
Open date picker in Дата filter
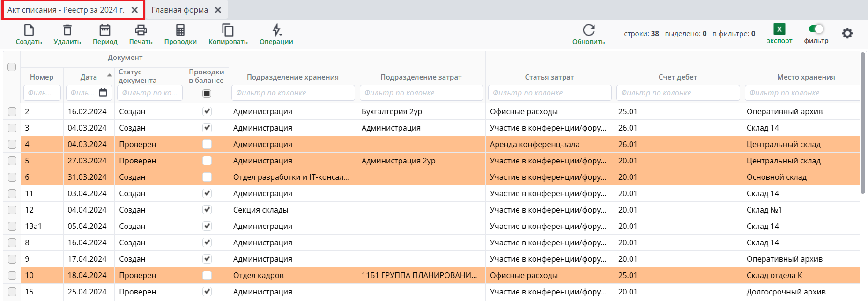pyautogui.click(x=103, y=93)
